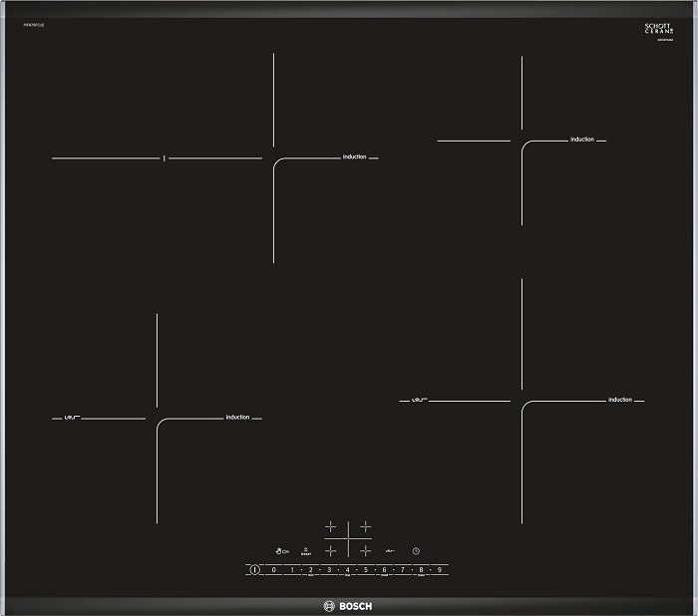The height and width of the screenshot is (616, 698).
Task: Choose power level 4 on the scale
Action: (347, 569)
